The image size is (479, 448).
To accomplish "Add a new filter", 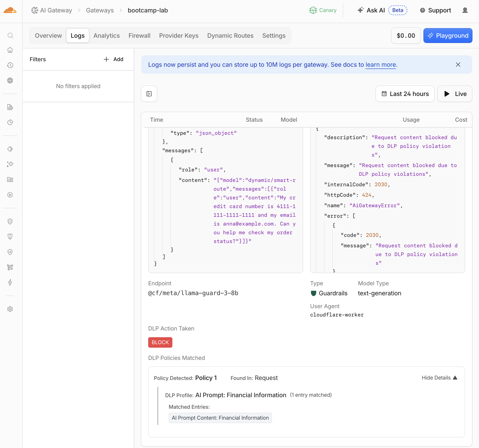I will click(114, 59).
